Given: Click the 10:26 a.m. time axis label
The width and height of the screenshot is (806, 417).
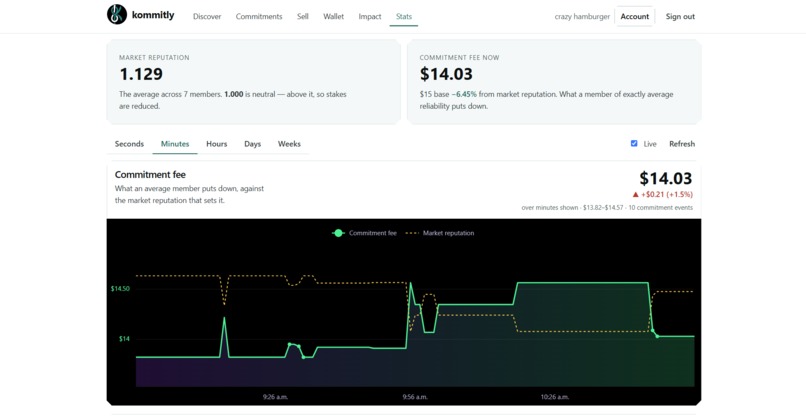Looking at the screenshot, I should coord(555,397).
